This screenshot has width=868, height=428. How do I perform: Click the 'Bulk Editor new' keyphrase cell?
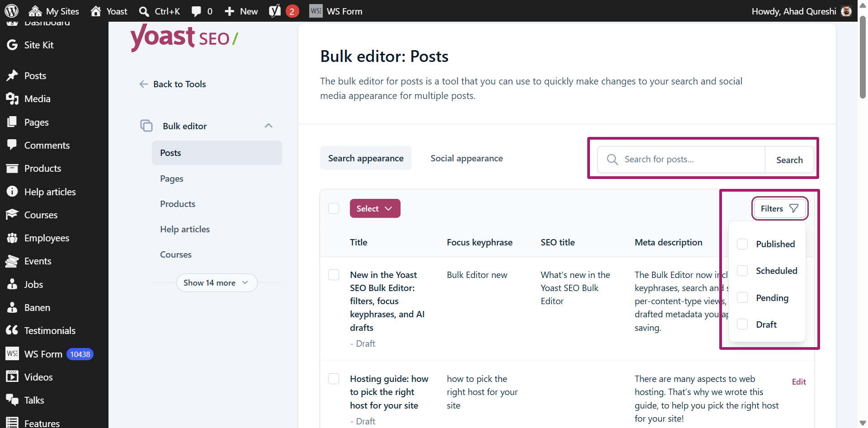(477, 275)
